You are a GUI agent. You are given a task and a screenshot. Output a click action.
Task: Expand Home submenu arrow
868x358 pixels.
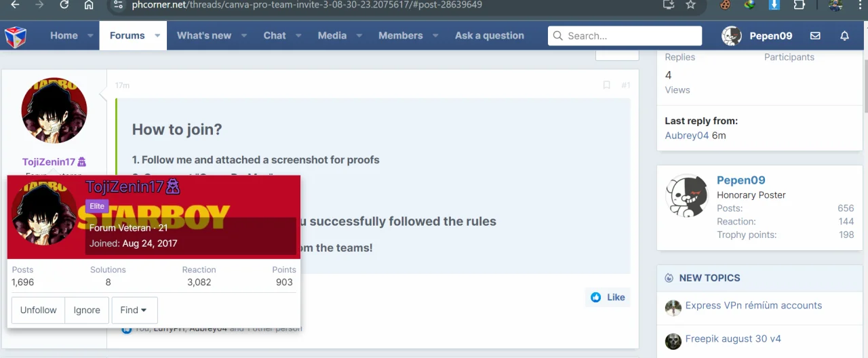[90, 36]
